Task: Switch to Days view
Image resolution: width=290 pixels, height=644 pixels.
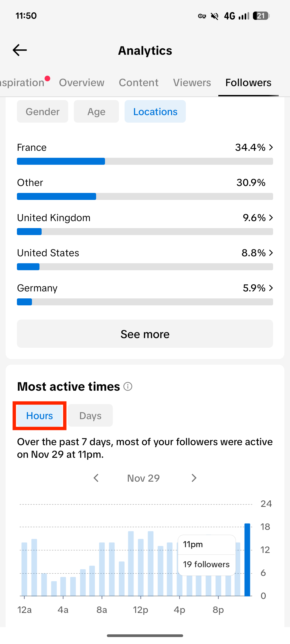Action: click(x=90, y=415)
